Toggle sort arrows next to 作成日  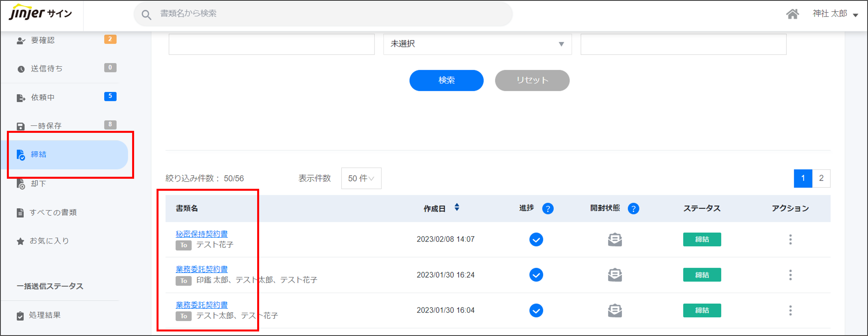(457, 207)
